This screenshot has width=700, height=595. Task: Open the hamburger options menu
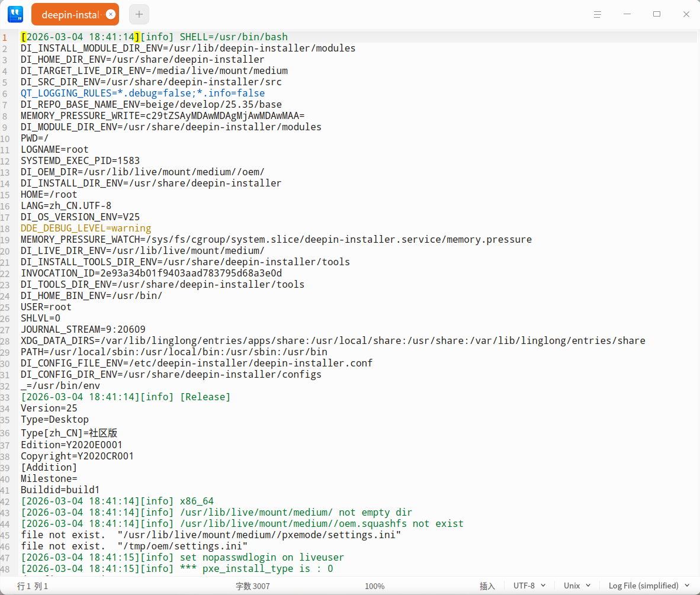coord(598,14)
